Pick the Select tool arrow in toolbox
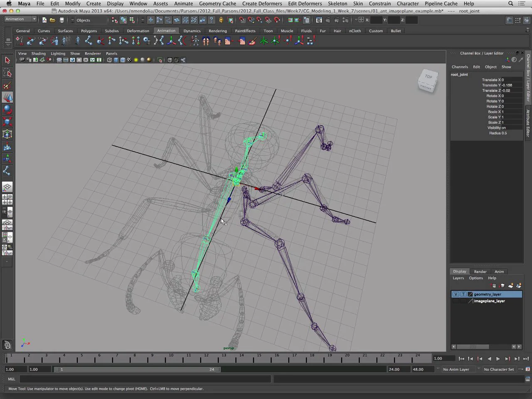This screenshot has width=532, height=399. 7,60
